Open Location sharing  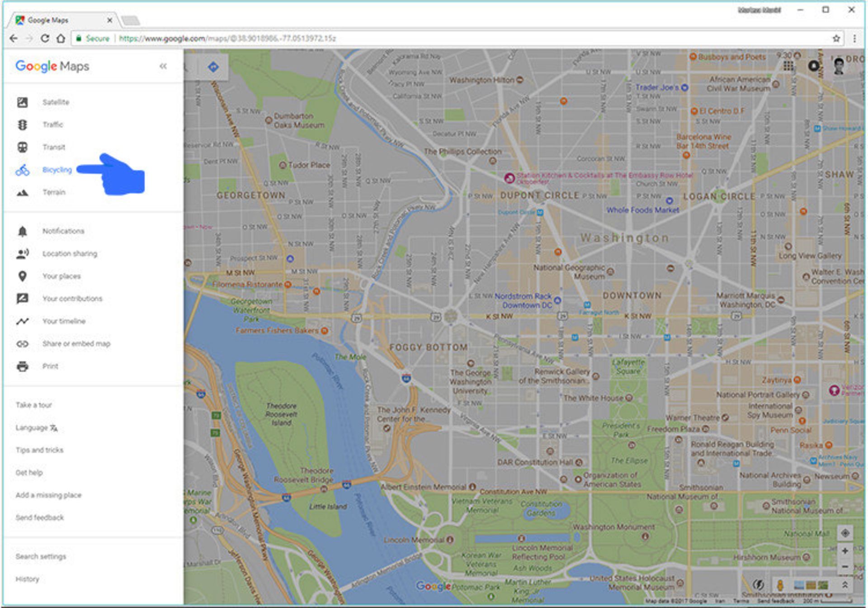(70, 254)
